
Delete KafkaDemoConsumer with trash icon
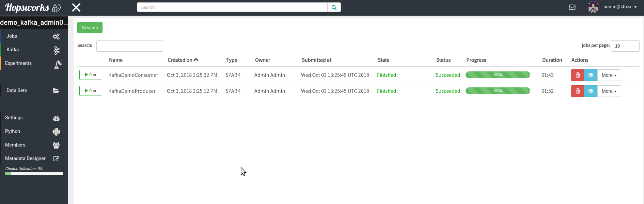pyautogui.click(x=578, y=75)
